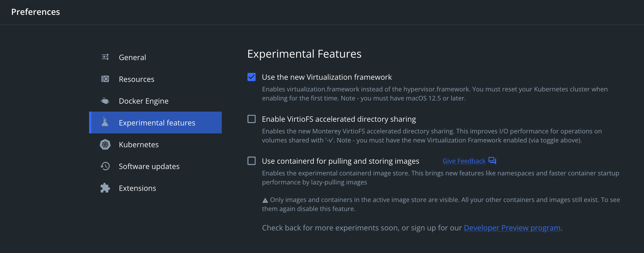Viewport: 644px width, 253px height.
Task: Go to Docker Engine settings
Action: (x=143, y=101)
